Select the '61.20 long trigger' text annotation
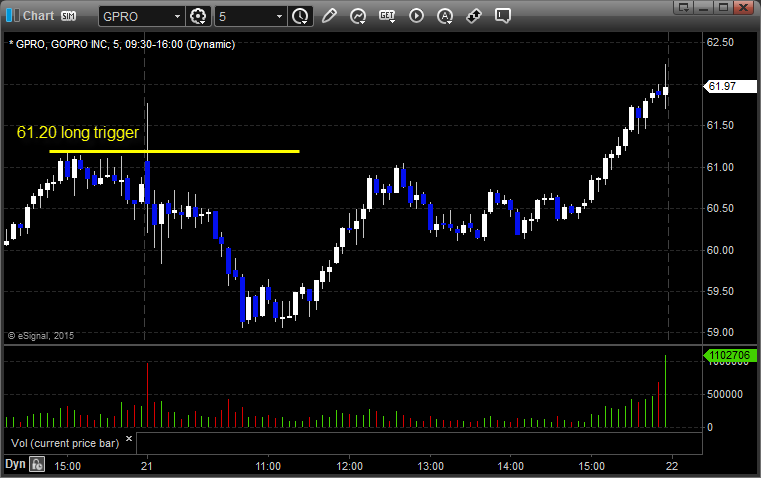Viewport: 761px width, 478px height. pos(78,132)
